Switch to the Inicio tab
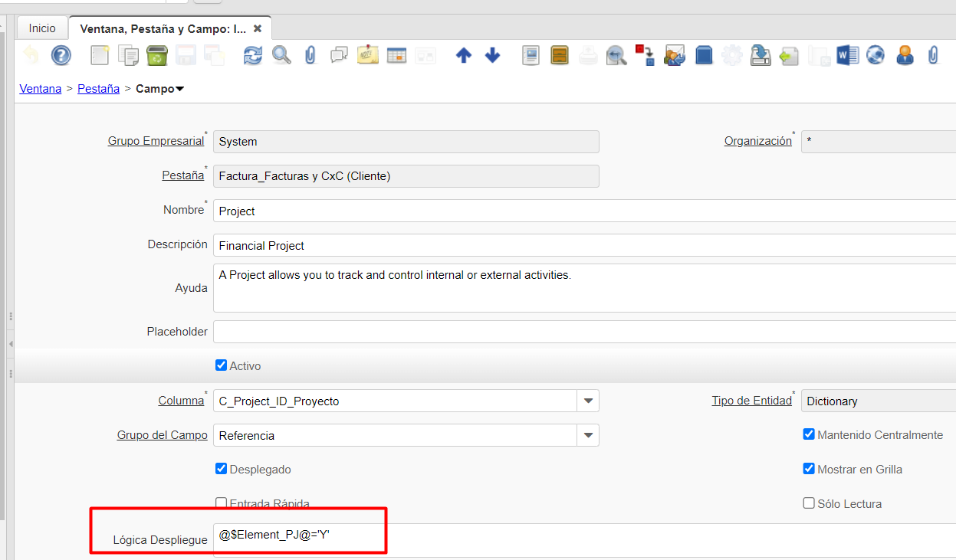956x560 pixels. (42, 28)
